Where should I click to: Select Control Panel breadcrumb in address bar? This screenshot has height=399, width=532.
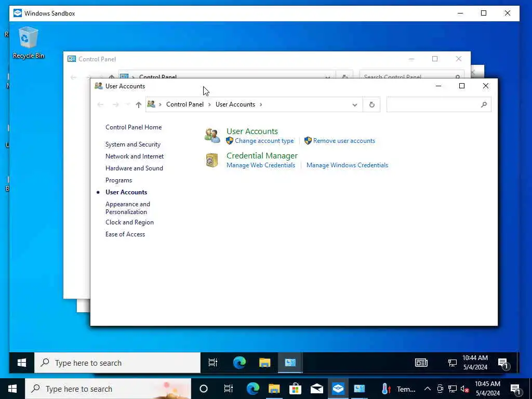(184, 104)
